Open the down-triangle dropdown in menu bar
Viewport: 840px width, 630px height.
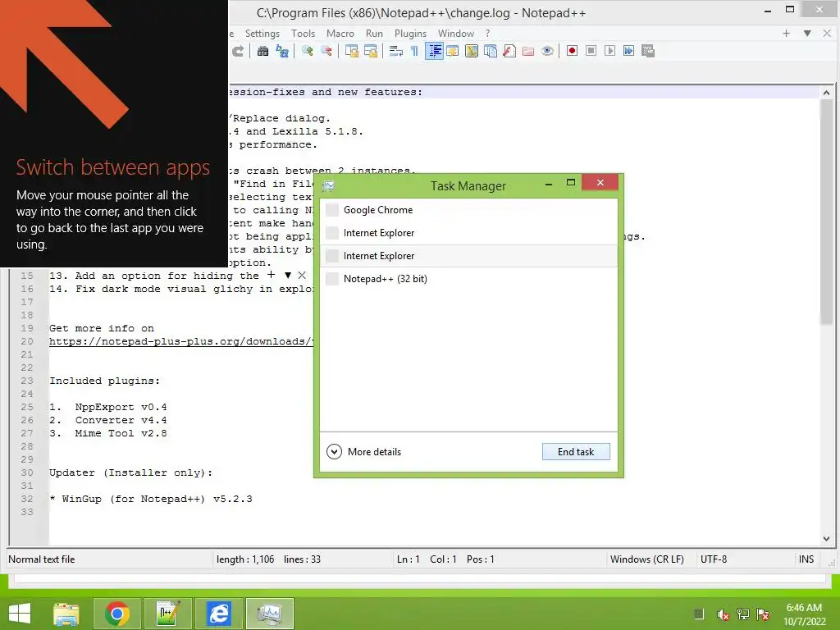[x=807, y=33]
